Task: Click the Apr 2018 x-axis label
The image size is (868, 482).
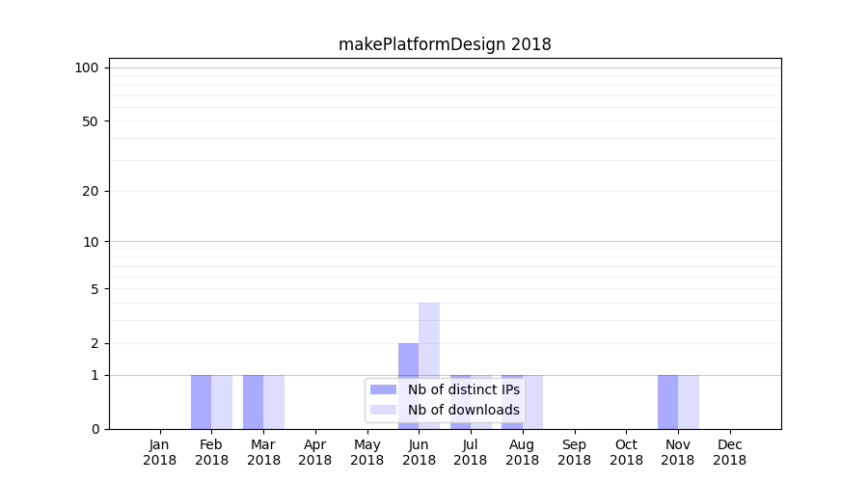Action: pos(315,452)
